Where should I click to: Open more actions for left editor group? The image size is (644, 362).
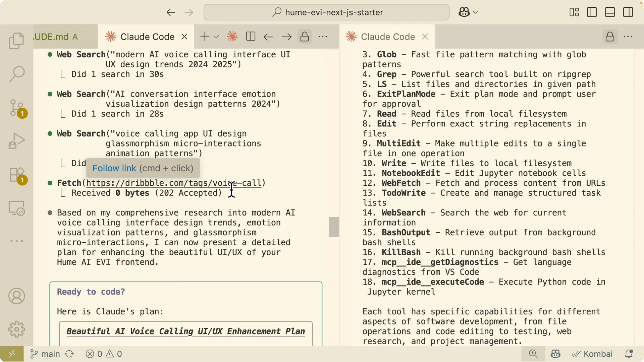coord(323,37)
